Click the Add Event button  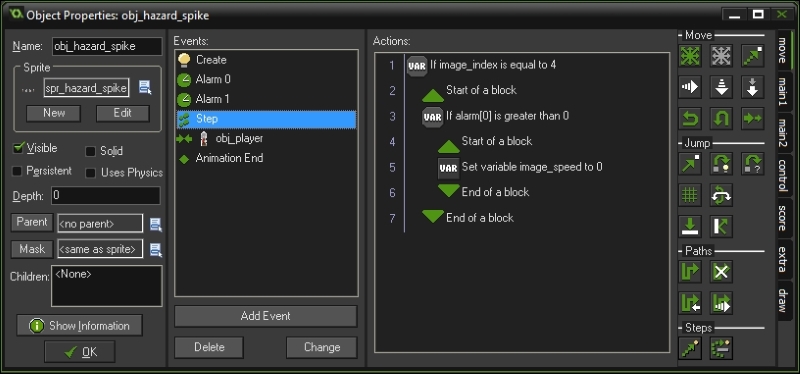point(265,316)
